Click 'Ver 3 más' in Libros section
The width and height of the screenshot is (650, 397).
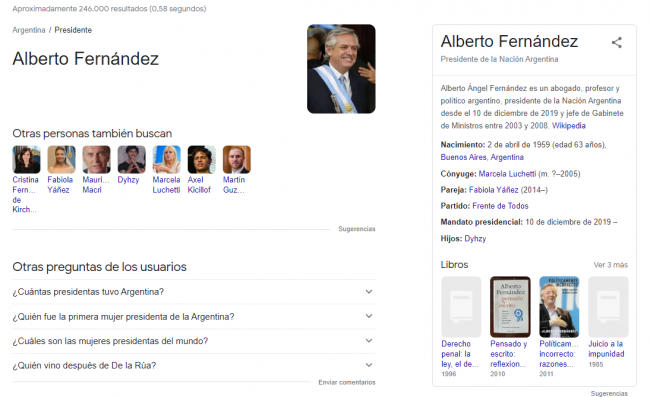(x=611, y=265)
